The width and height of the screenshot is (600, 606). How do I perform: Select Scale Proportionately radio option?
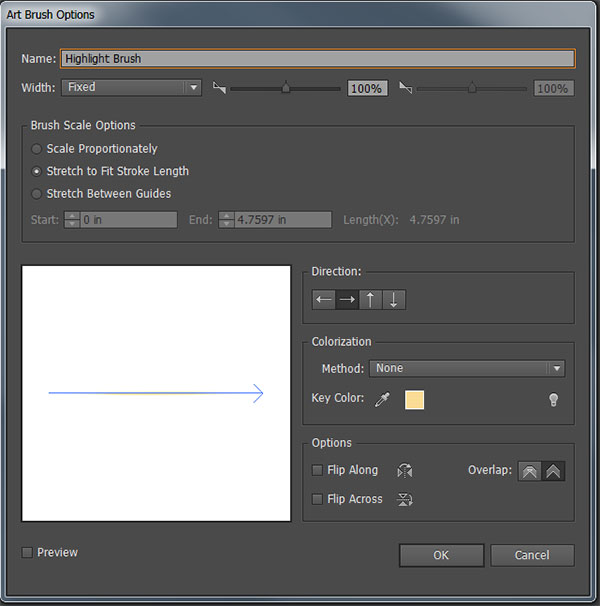[37, 149]
